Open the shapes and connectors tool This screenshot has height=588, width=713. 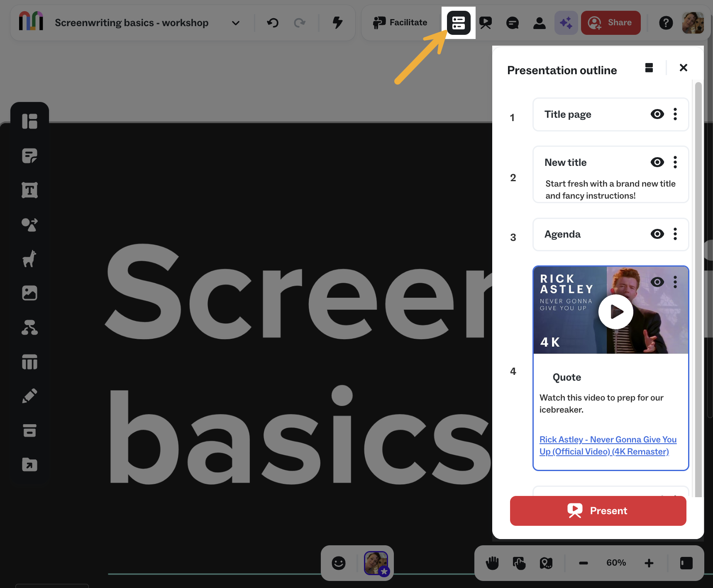pos(29,225)
